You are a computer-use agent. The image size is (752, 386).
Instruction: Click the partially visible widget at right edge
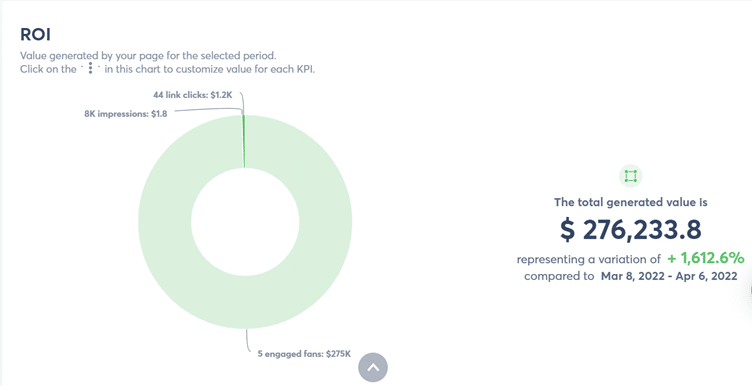point(750,291)
